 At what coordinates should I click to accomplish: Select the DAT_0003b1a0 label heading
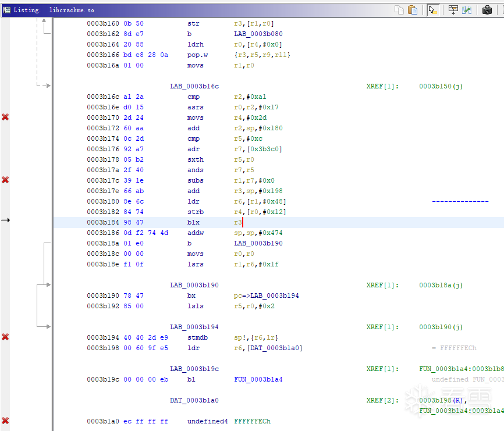pyautogui.click(x=194, y=401)
